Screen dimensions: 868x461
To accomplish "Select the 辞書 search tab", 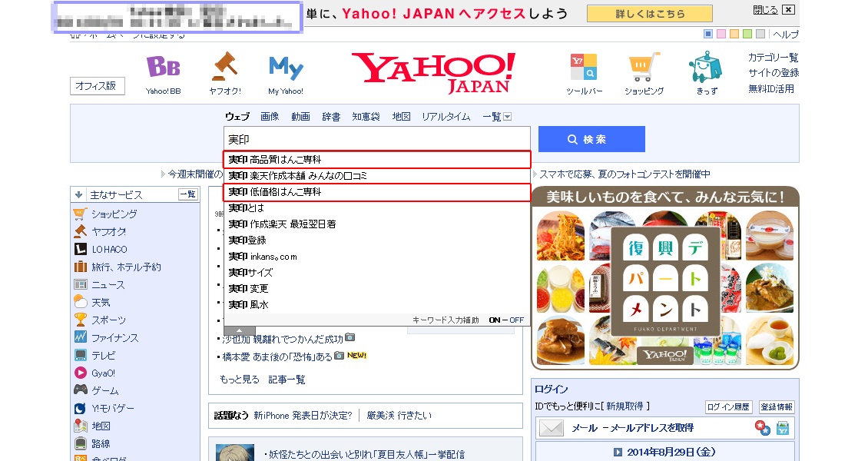I will (x=331, y=117).
